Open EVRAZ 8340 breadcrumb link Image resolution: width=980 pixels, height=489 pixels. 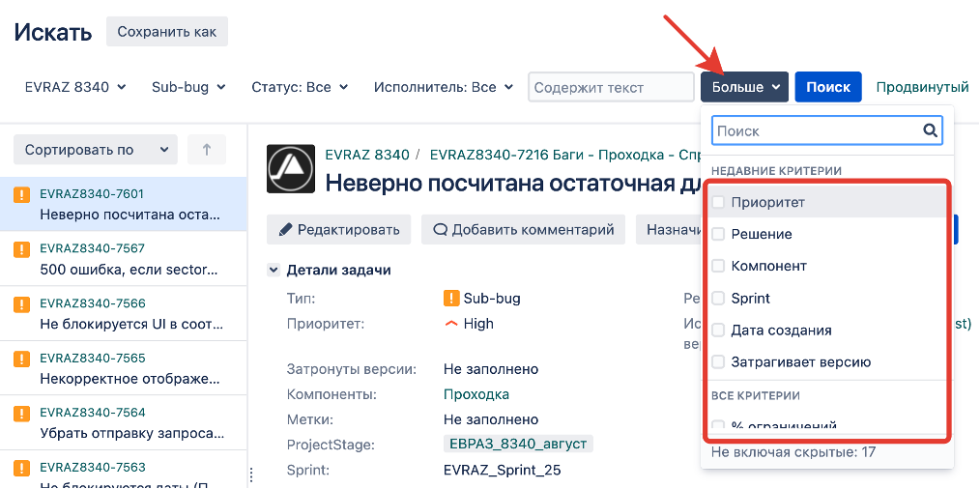[x=367, y=155]
